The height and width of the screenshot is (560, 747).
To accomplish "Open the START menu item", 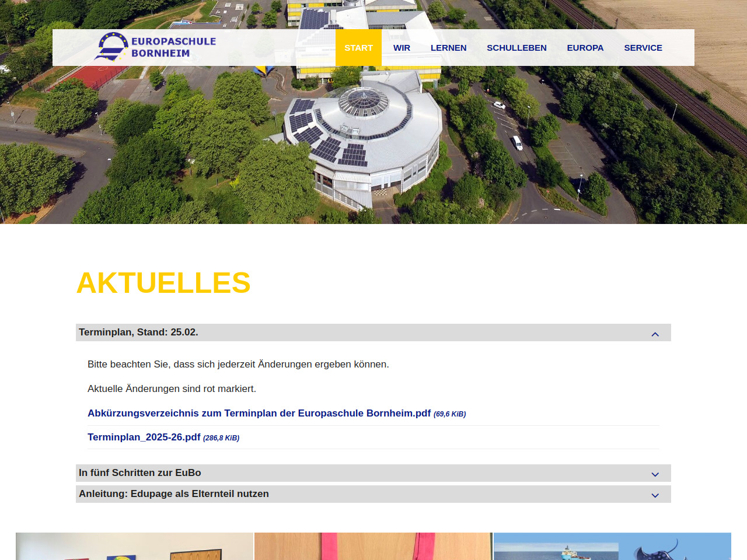I will [x=358, y=48].
